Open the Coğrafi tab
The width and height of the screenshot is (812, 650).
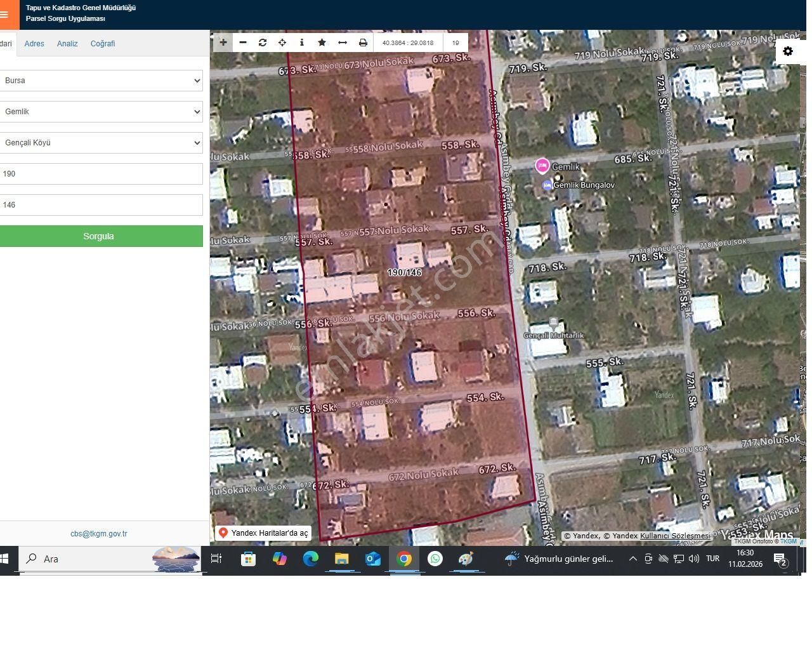coord(103,44)
